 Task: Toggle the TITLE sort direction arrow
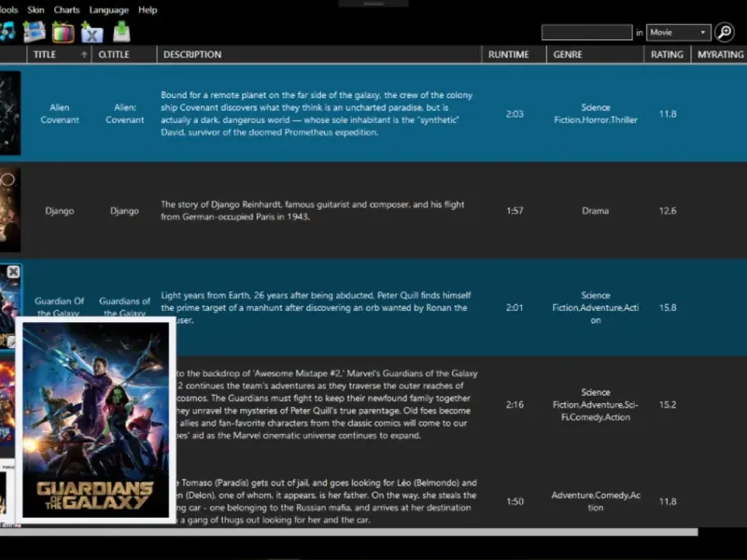click(84, 55)
